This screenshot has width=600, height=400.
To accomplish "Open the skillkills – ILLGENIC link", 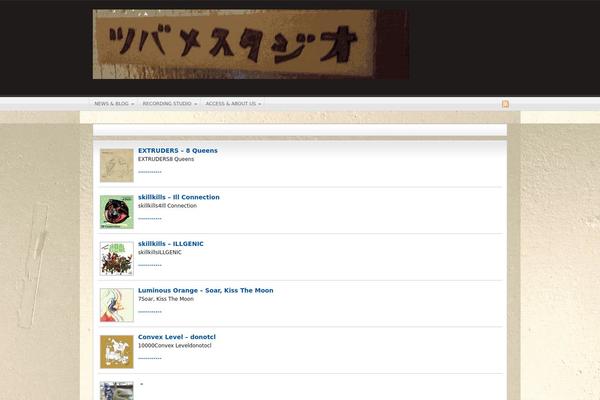I will click(171, 244).
